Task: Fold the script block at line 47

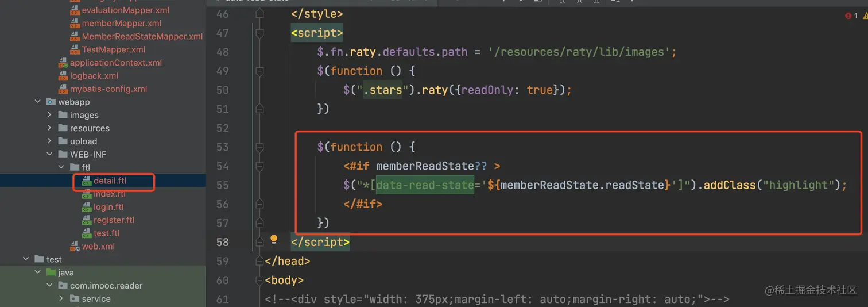Action: [259, 33]
